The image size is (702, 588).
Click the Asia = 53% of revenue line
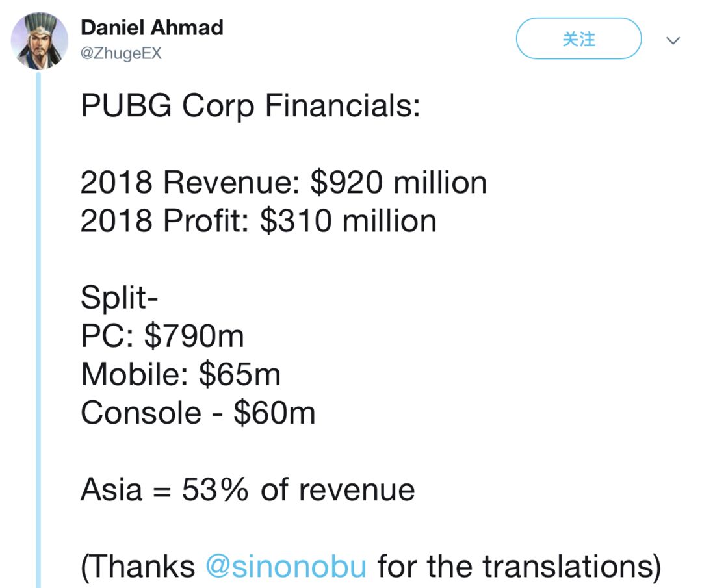[x=248, y=489]
